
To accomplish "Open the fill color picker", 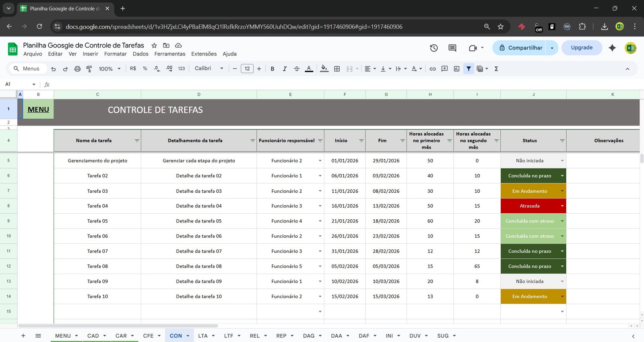I will click(324, 69).
